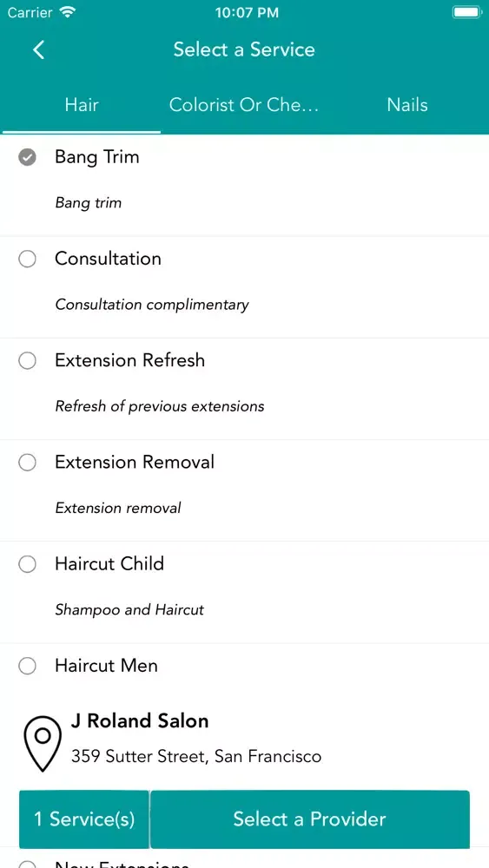Open the Colorist Or Che… tab
The image size is (489, 868).
(244, 105)
